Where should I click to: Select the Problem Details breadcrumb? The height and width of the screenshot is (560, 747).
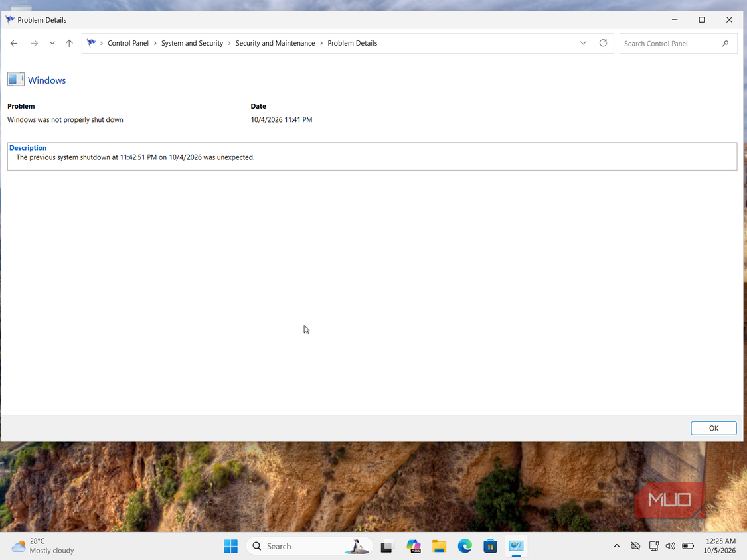353,43
